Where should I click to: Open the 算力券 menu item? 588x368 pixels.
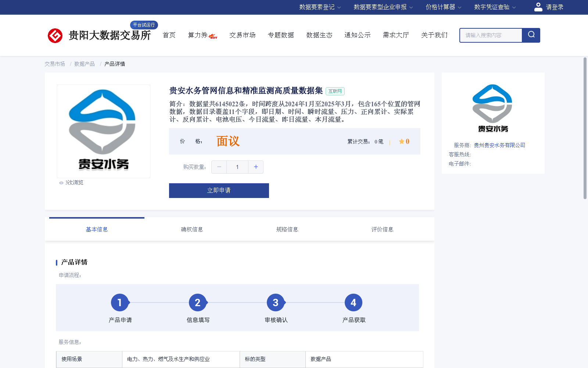pos(198,35)
